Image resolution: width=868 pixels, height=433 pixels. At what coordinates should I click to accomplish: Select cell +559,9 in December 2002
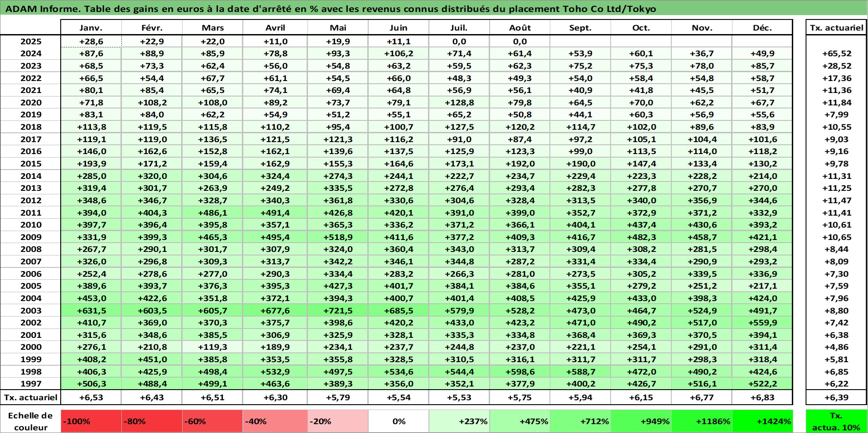click(762, 323)
